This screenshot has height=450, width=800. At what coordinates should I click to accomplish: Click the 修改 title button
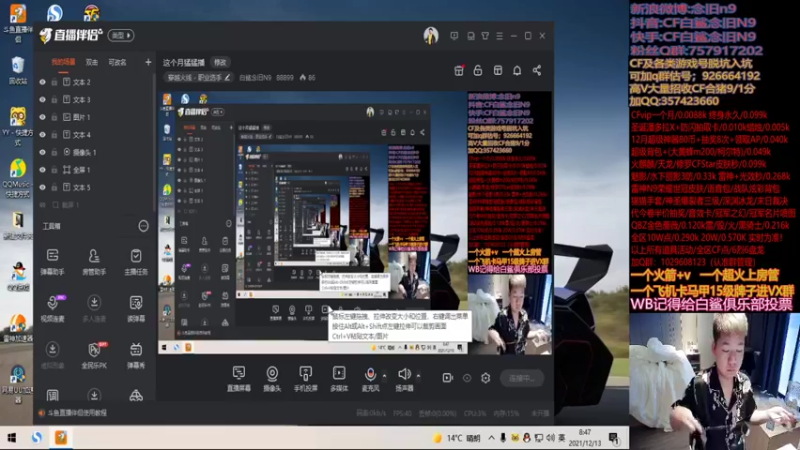[x=220, y=62]
